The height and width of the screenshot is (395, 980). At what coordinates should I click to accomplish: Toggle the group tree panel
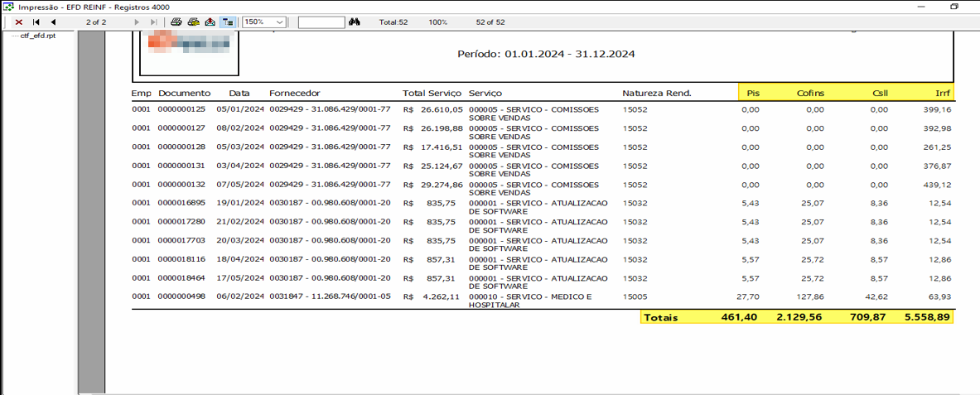point(228,22)
